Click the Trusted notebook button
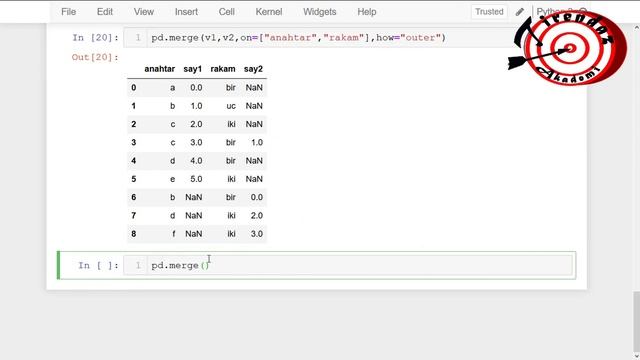 489,12
